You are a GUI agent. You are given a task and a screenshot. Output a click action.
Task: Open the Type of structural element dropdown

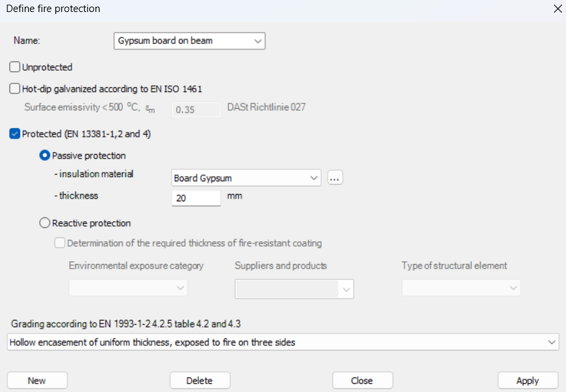tap(461, 288)
